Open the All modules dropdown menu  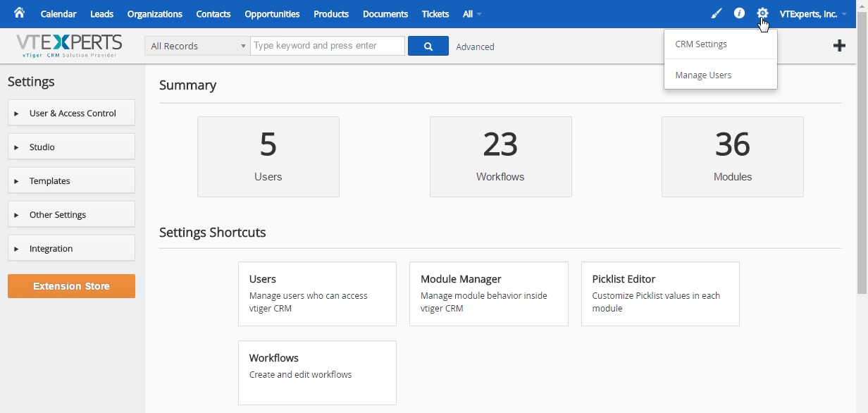pos(472,14)
